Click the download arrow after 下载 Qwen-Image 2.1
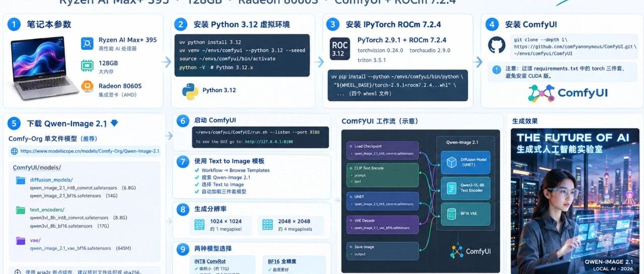Viewport: 644px width, 274px height. pyautogui.click(x=114, y=123)
